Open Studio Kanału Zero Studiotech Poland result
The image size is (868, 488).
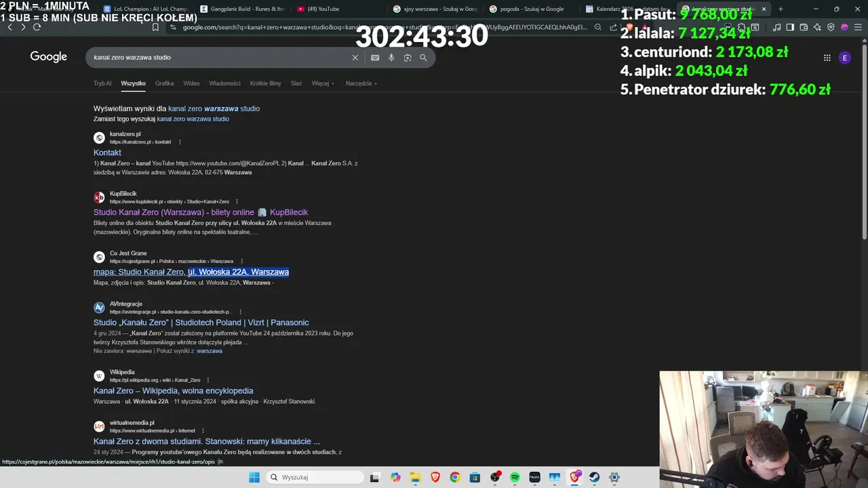click(201, 323)
